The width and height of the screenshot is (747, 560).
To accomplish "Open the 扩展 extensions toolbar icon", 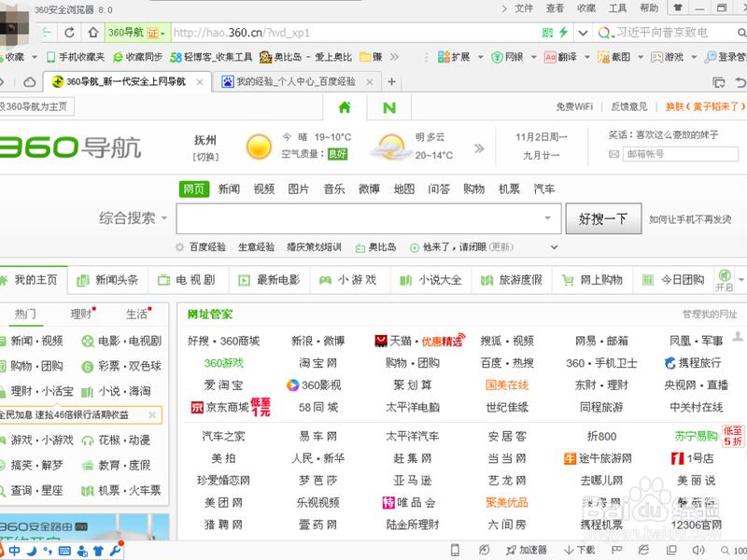I will coord(454,57).
